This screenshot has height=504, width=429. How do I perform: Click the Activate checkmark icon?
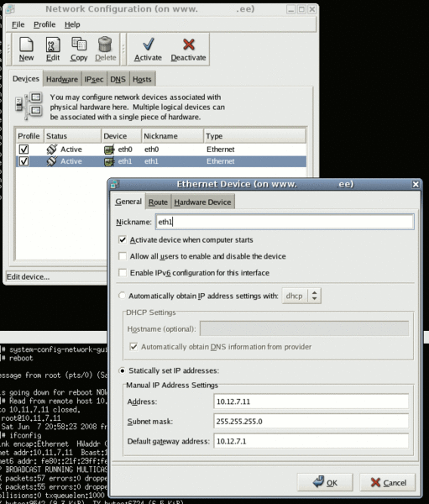[148, 44]
